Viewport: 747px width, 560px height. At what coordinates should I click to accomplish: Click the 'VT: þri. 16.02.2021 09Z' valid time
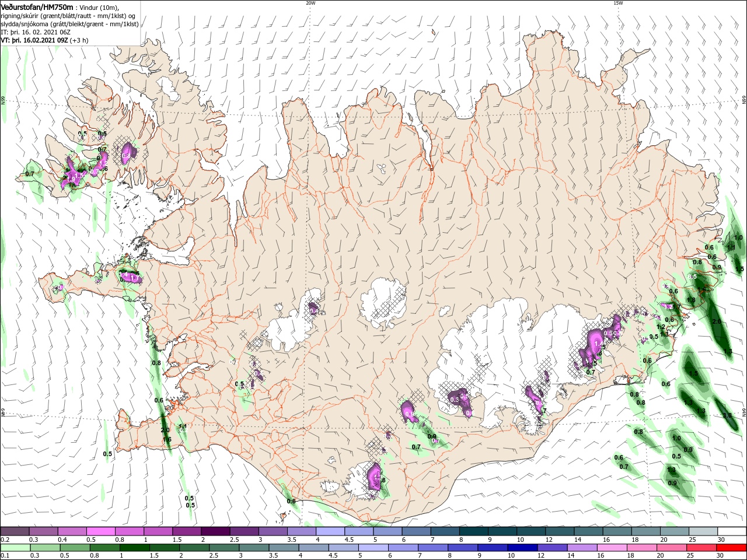(x=34, y=40)
